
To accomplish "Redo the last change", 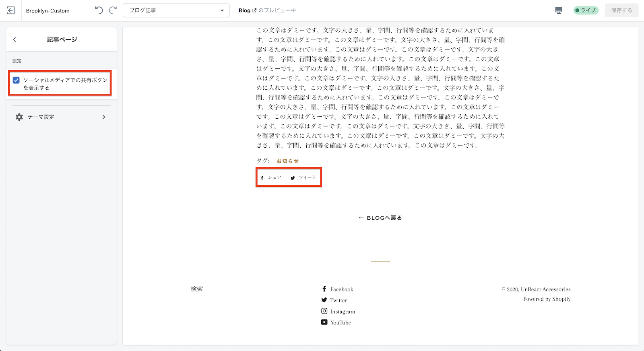I will pos(113,10).
